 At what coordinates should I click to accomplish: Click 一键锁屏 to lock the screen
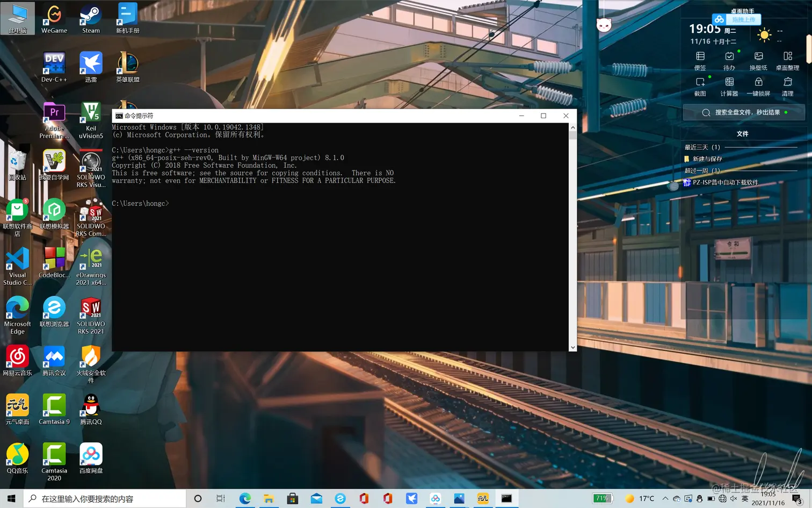click(758, 87)
